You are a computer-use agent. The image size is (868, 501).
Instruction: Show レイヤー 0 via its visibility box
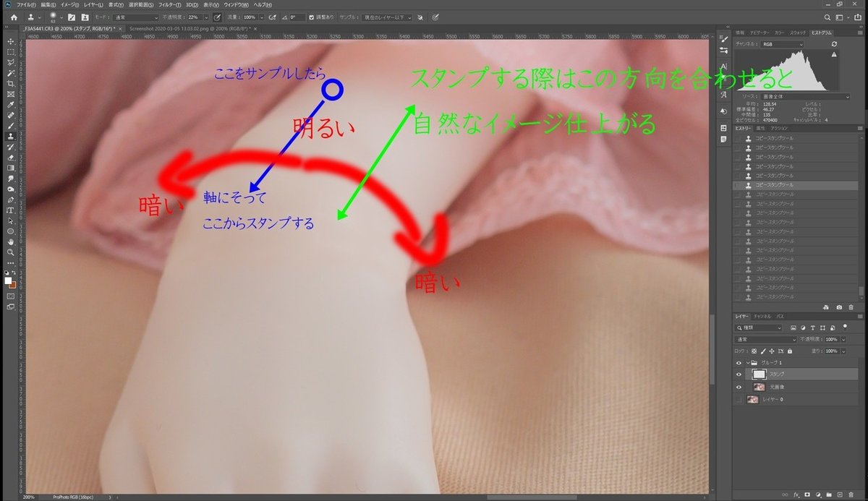(739, 399)
